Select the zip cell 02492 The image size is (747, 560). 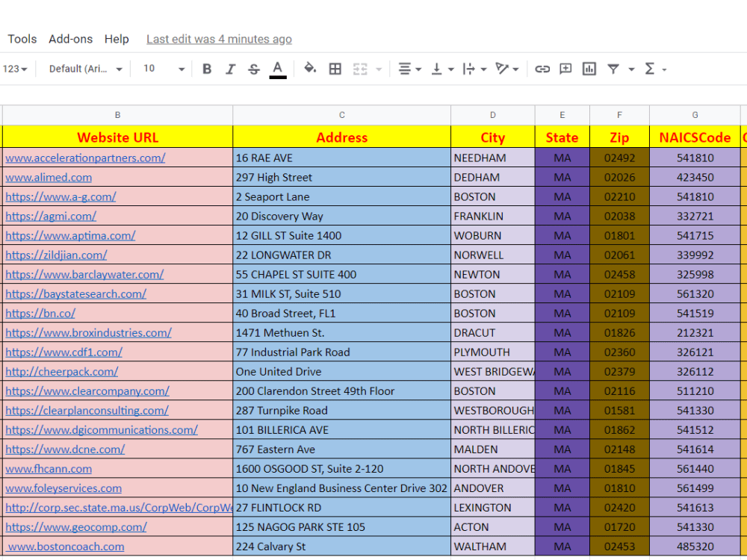point(619,158)
